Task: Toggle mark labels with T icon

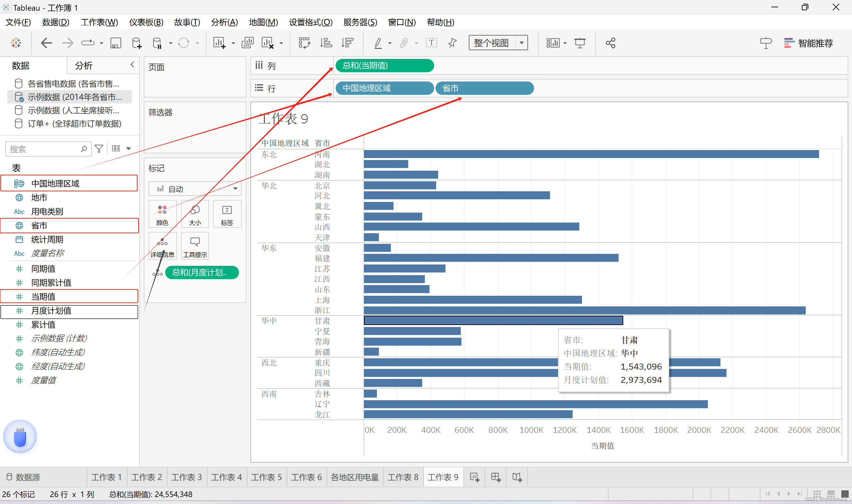Action: coord(431,43)
